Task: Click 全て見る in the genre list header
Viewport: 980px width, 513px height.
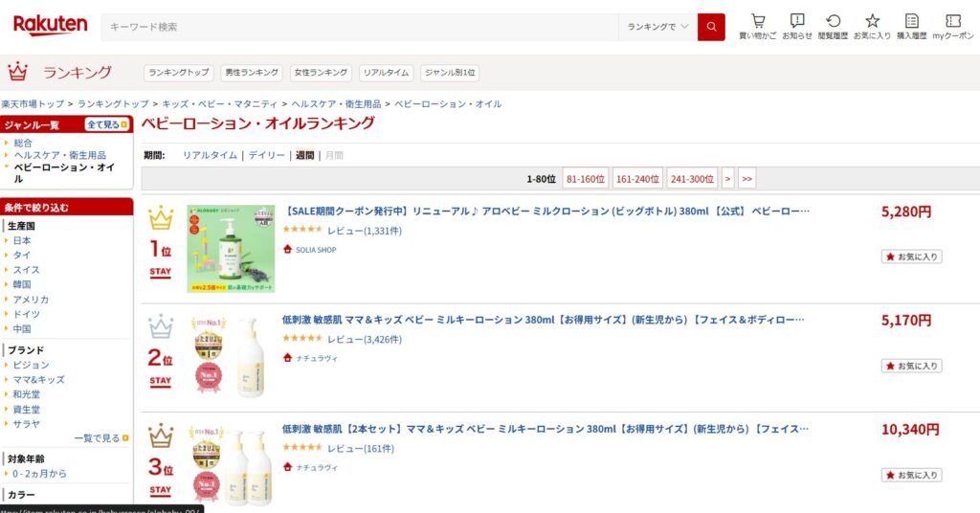Action: coord(107,125)
